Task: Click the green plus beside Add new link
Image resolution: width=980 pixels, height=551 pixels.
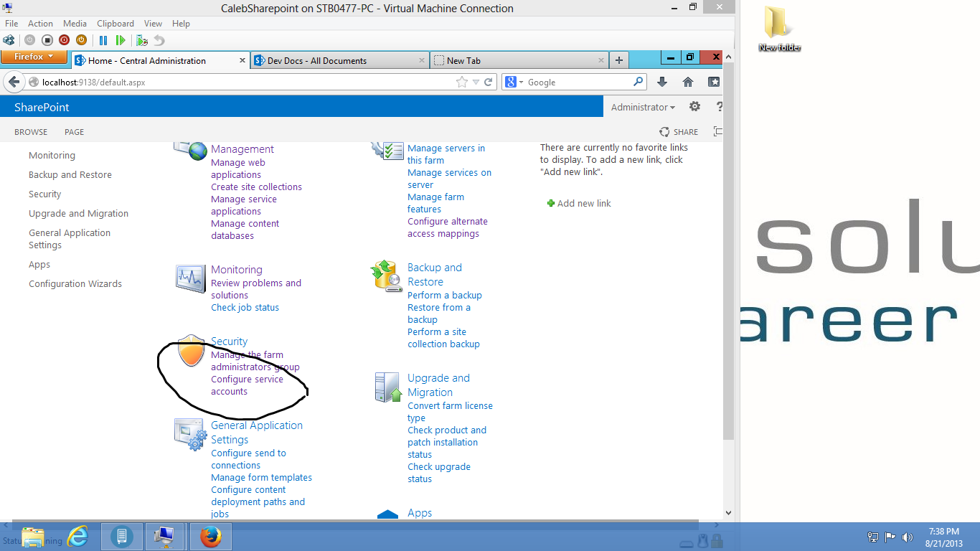Action: coord(551,203)
